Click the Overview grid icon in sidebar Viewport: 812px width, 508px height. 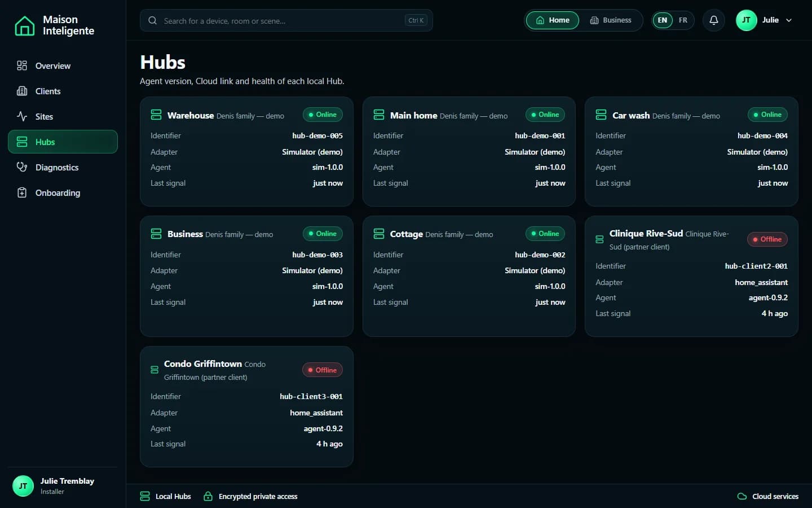point(22,65)
